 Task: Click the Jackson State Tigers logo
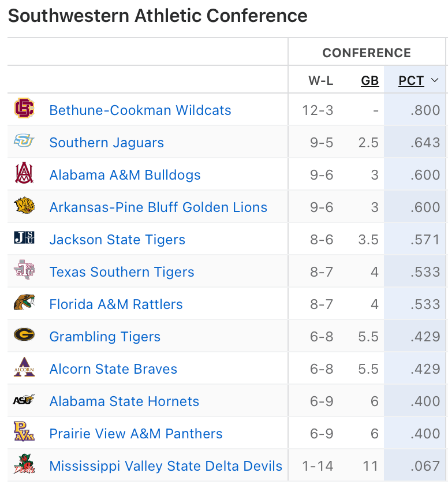tap(24, 239)
